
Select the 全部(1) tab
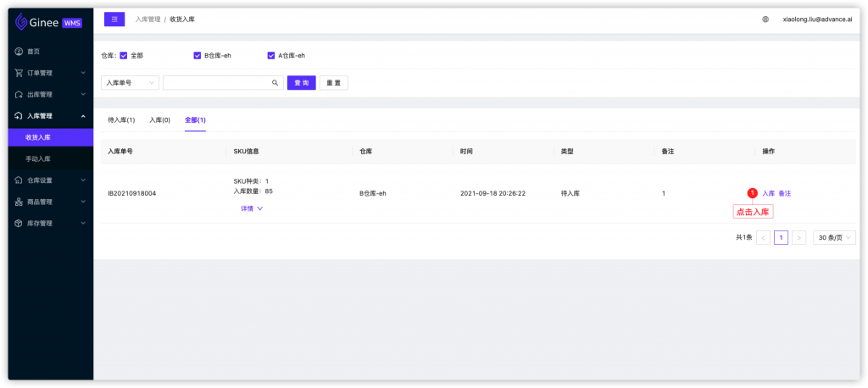[x=196, y=120]
